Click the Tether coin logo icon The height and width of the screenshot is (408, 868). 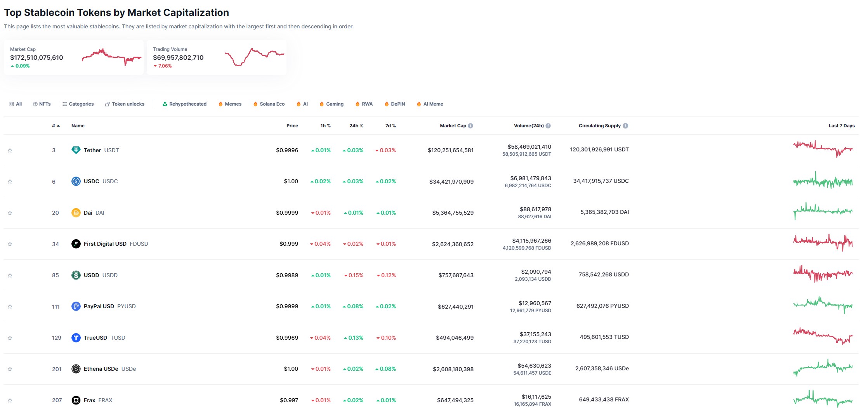76,150
